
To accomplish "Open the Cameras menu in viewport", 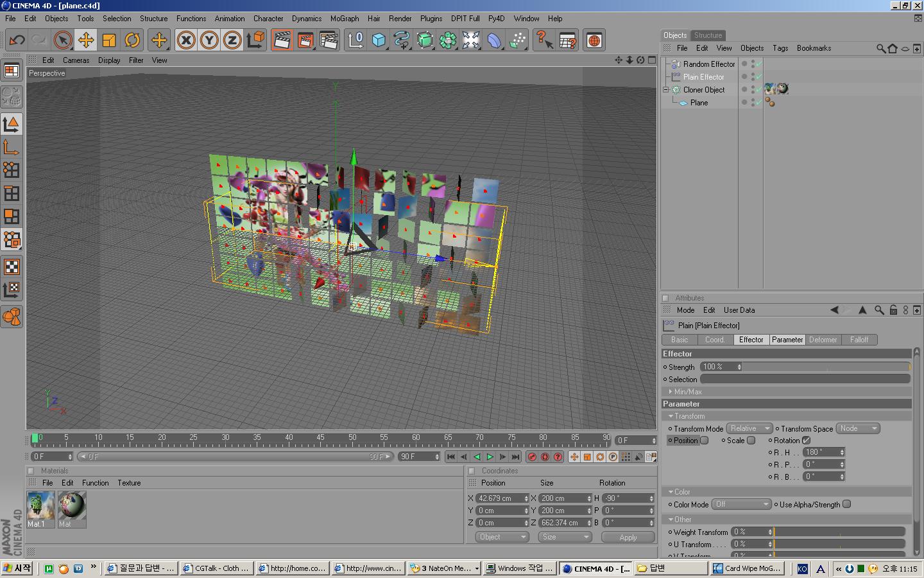I will coord(76,60).
